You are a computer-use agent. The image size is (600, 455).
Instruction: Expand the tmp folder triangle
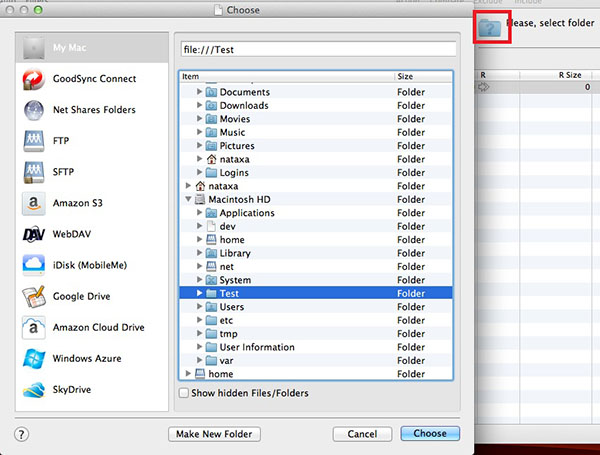tap(199, 333)
